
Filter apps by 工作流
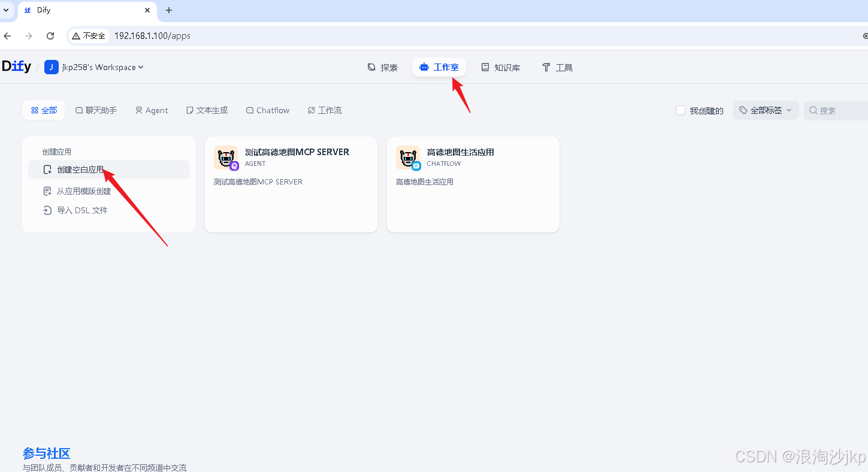pyautogui.click(x=325, y=110)
